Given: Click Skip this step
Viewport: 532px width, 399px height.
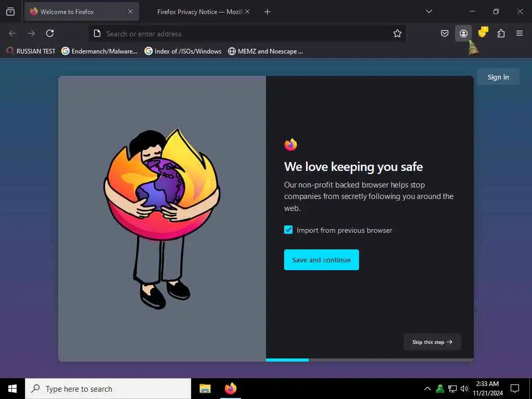Looking at the screenshot, I should (x=432, y=342).
